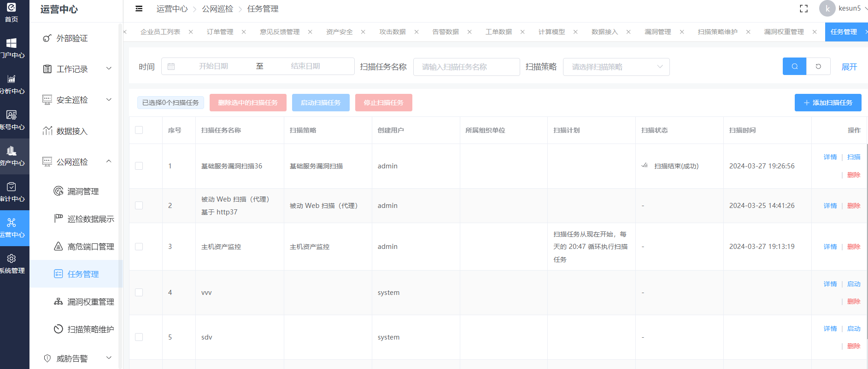This screenshot has width=868, height=369.
Task: Open 数据接入 sidebar item
Action: click(x=72, y=131)
